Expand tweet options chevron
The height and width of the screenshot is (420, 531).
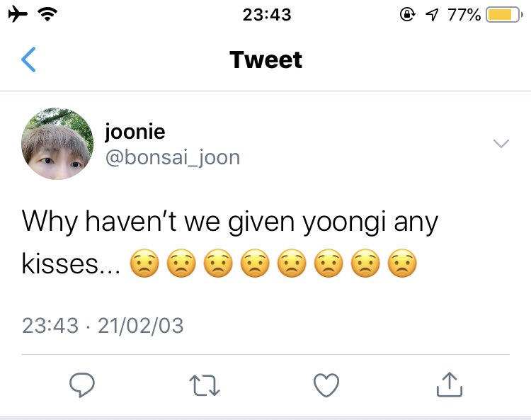click(x=501, y=143)
